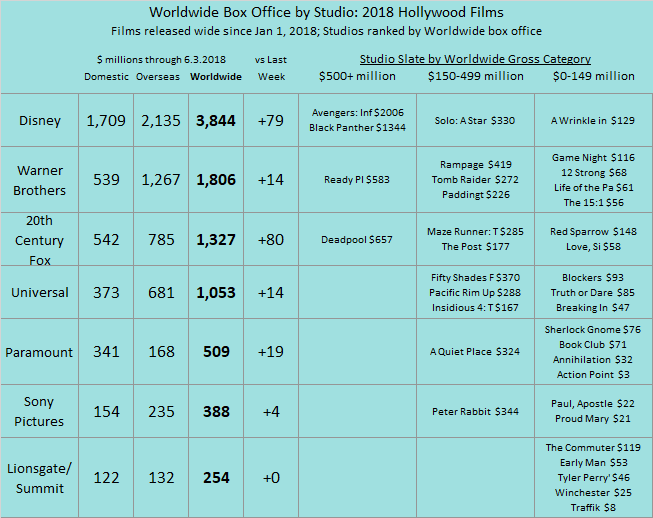This screenshot has width=653, height=518.
Task: Click 20th Century Fox worldwide 1,327
Action: point(216,240)
